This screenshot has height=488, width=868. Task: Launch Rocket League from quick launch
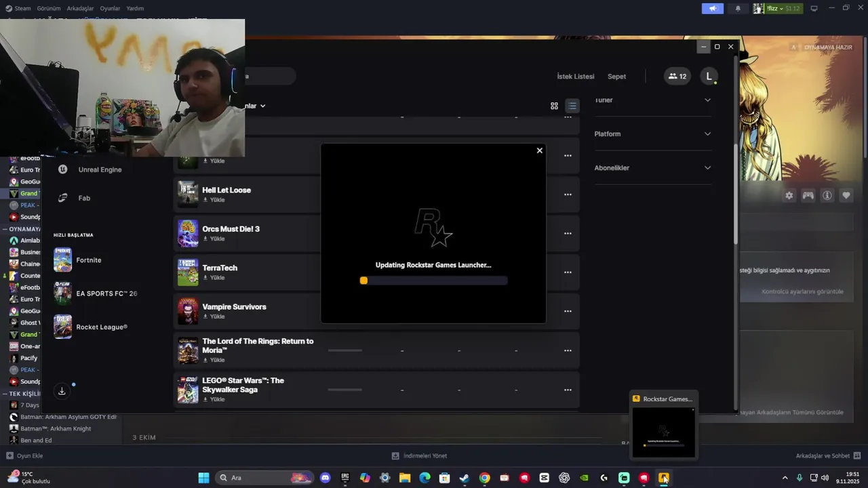tap(91, 327)
